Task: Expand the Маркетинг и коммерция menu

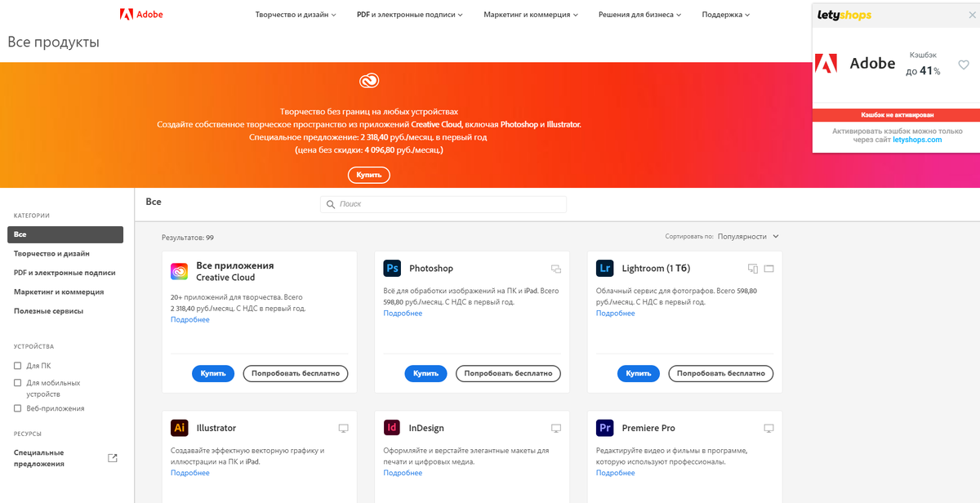Action: click(531, 15)
